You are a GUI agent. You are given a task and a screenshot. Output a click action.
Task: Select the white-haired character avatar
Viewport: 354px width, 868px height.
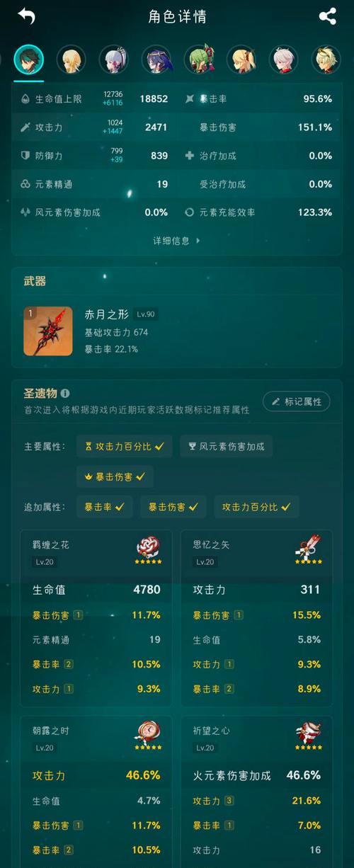click(x=284, y=59)
